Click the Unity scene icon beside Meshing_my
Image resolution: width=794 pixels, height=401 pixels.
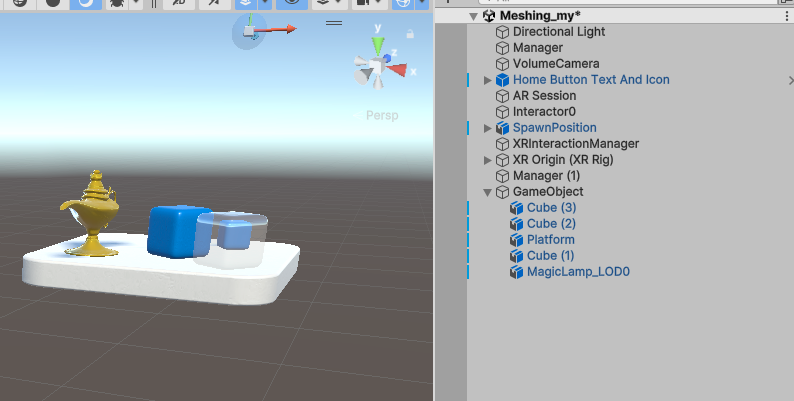(x=489, y=16)
